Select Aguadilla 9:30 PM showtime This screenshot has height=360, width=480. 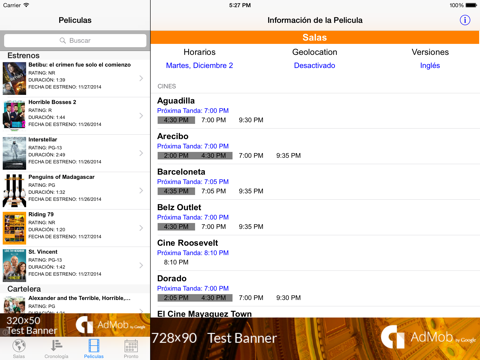pyautogui.click(x=251, y=120)
